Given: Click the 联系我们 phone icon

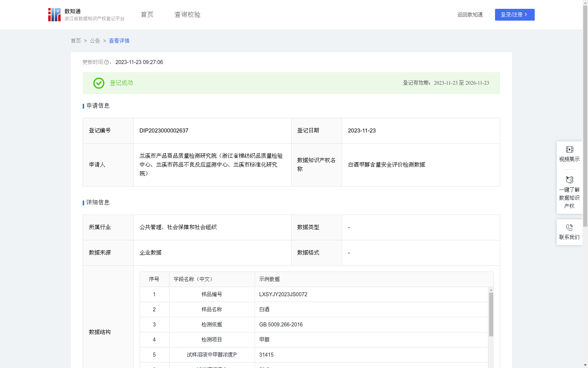Looking at the screenshot, I should point(570,227).
